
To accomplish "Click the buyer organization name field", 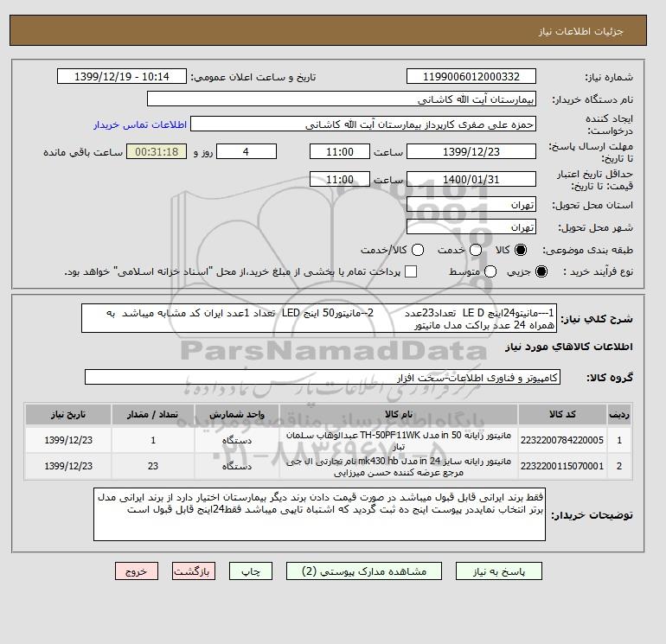I will pyautogui.click(x=342, y=99).
